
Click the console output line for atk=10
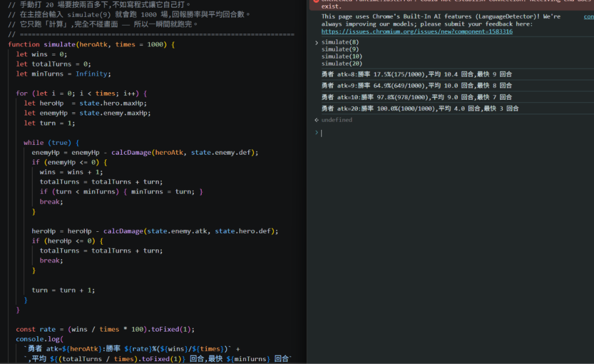(x=416, y=97)
